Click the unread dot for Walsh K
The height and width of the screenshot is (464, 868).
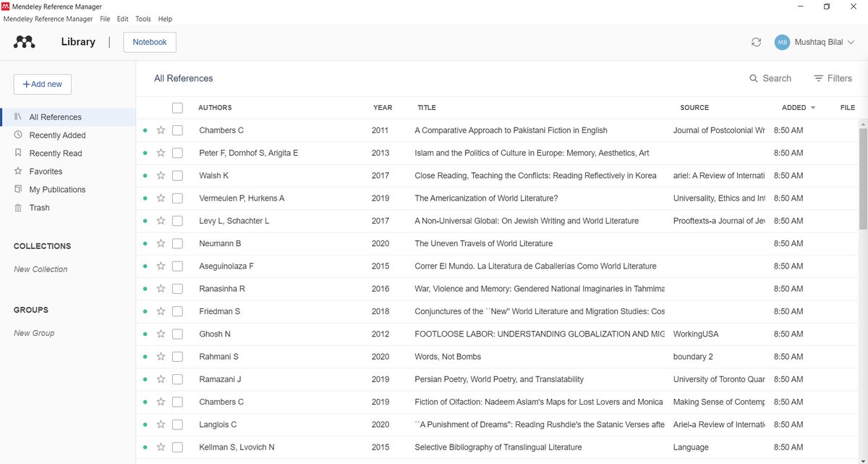tap(145, 175)
